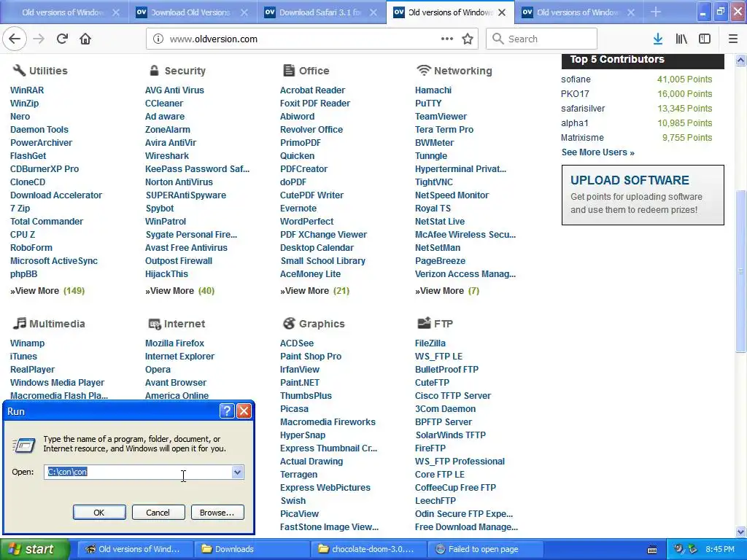This screenshot has width=747, height=560.
Task: Bookmark this page with the star
Action: [468, 39]
